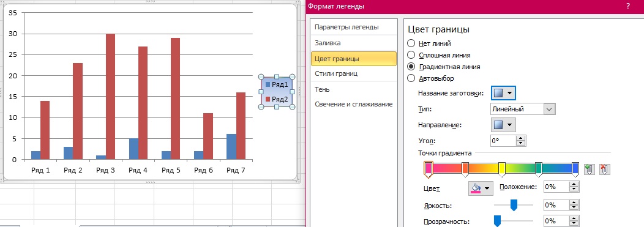
Task: Click the add gradient stop icon
Action: coord(589,169)
